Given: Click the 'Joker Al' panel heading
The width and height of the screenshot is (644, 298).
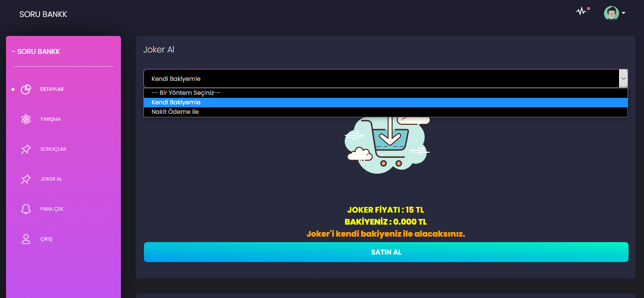Looking at the screenshot, I should point(159,49).
